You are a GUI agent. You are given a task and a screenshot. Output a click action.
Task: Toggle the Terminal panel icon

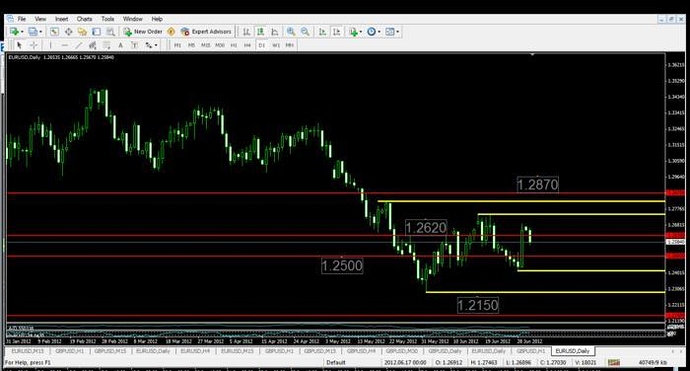[x=96, y=32]
